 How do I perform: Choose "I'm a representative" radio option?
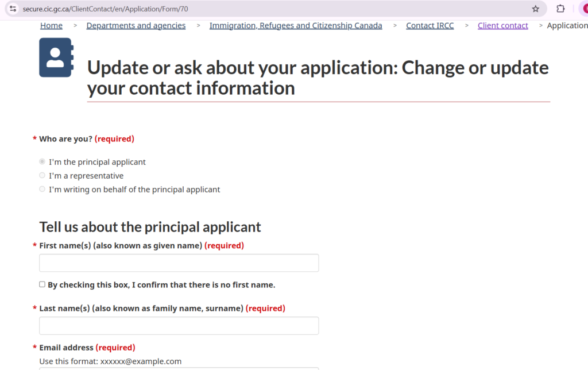pos(42,176)
